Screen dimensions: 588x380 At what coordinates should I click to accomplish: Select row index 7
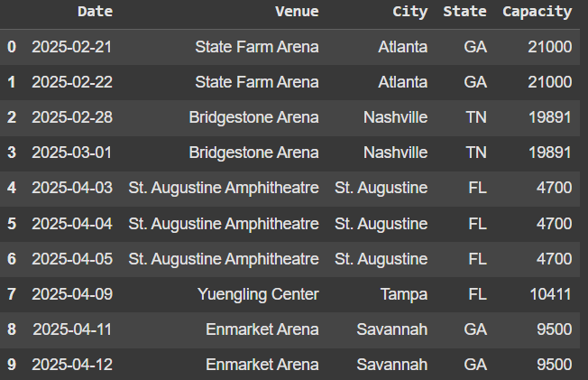12,294
